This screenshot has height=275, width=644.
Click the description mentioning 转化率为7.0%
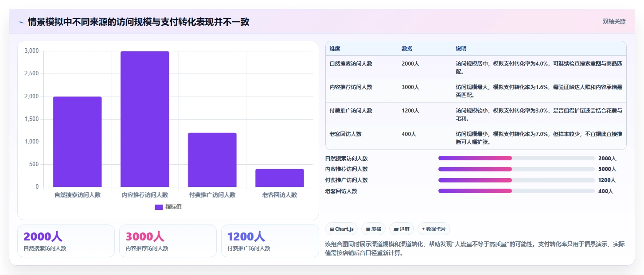point(539,138)
